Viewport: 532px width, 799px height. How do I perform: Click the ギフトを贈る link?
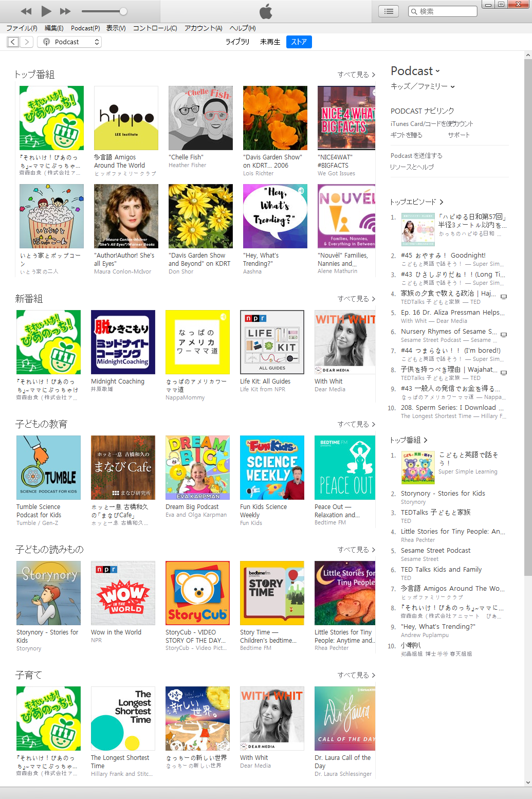pos(407,135)
